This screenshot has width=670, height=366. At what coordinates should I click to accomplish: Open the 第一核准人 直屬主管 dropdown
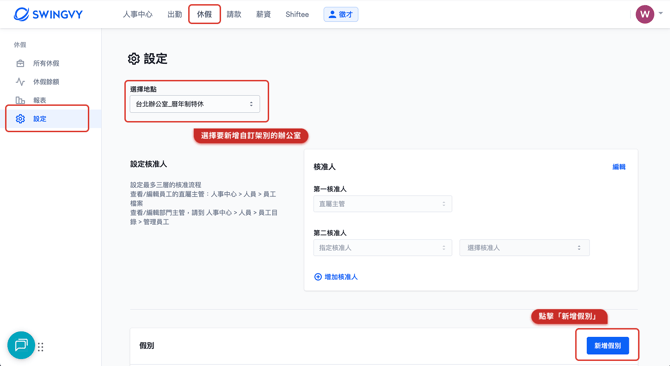click(382, 204)
